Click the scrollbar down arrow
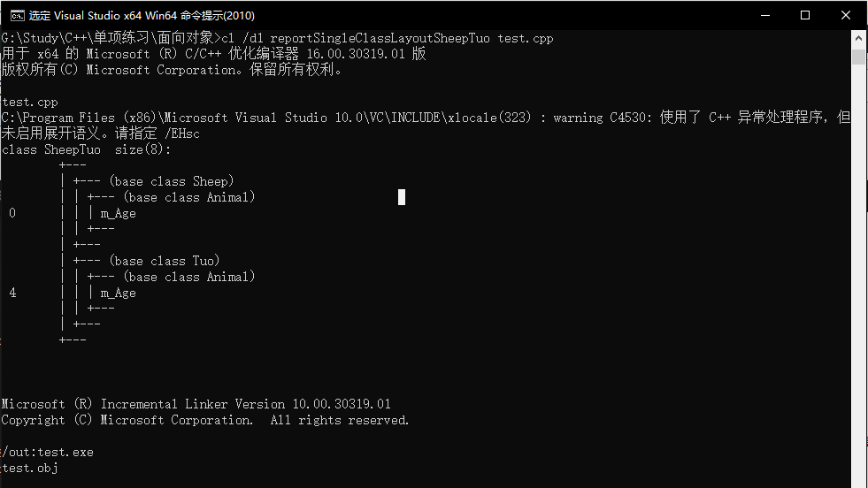 coord(859,480)
